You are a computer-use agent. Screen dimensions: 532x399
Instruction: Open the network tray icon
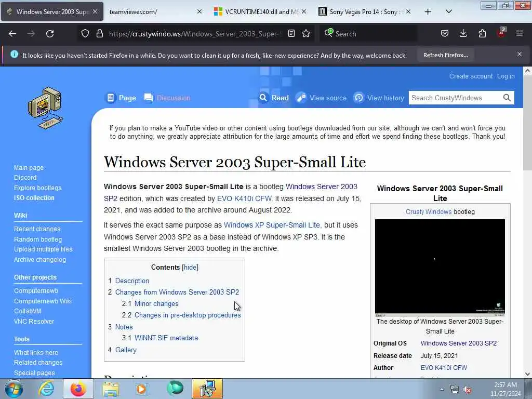pos(454,390)
